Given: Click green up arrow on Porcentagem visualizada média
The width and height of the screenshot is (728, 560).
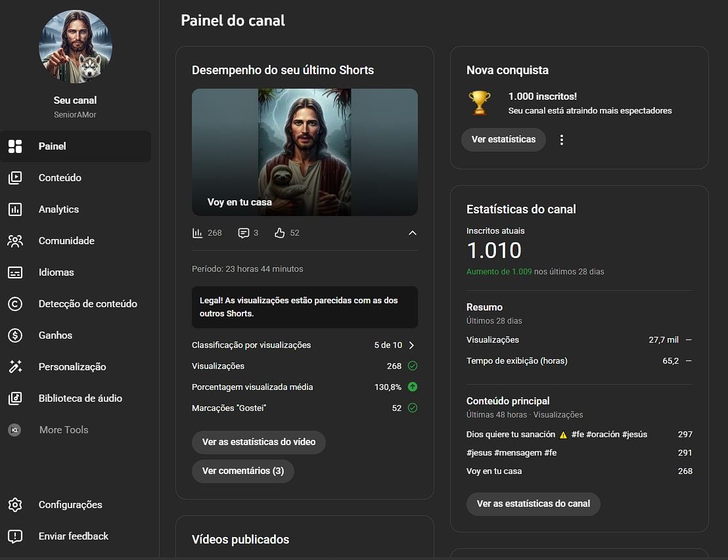Looking at the screenshot, I should click(412, 387).
